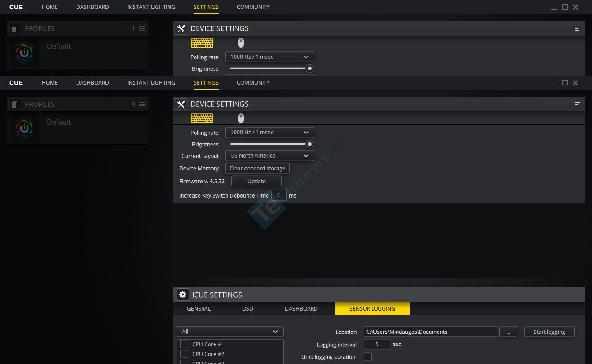This screenshot has width=592, height=364.
Task: Click the Key Switch Debounce Time field
Action: (x=279, y=195)
